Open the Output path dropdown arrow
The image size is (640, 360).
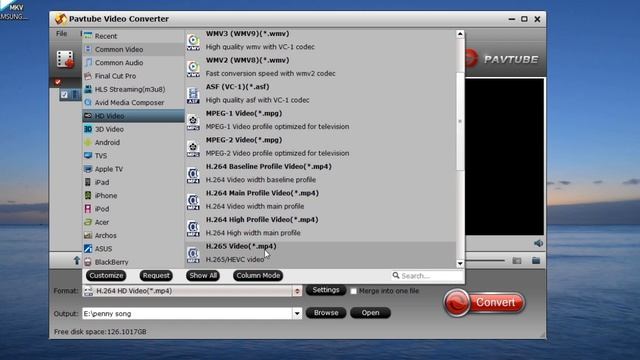click(297, 313)
